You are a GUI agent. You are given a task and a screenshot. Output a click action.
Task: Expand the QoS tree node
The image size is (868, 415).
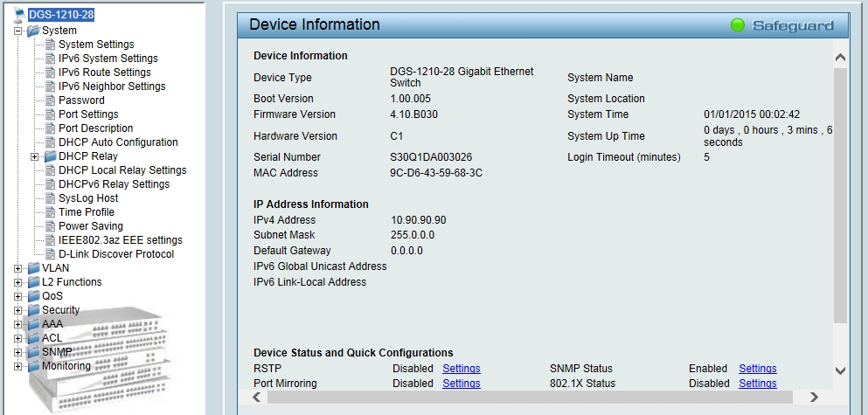(18, 296)
